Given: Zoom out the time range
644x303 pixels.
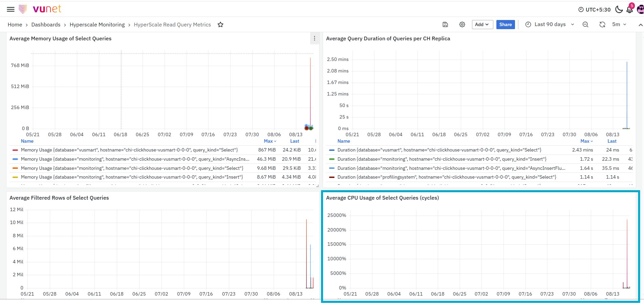Looking at the screenshot, I should [585, 24].
